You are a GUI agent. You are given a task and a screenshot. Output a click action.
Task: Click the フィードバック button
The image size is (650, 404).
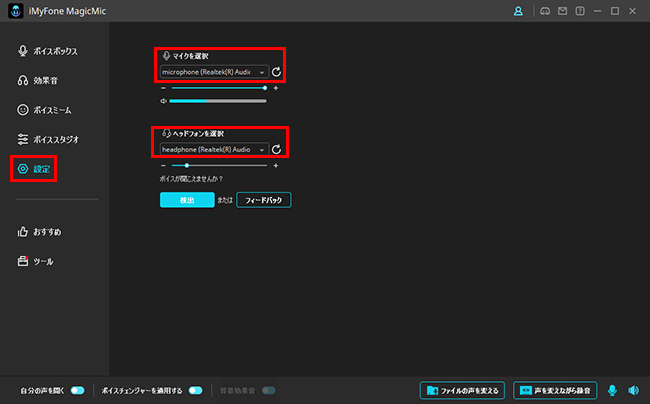click(264, 200)
